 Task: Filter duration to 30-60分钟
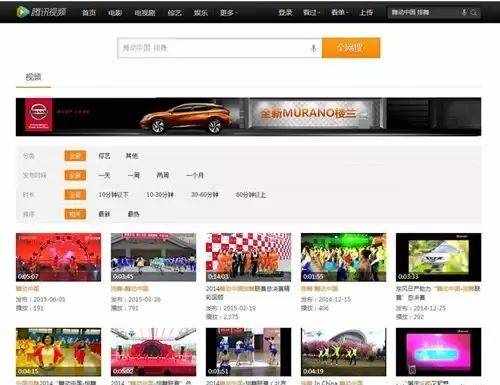205,195
